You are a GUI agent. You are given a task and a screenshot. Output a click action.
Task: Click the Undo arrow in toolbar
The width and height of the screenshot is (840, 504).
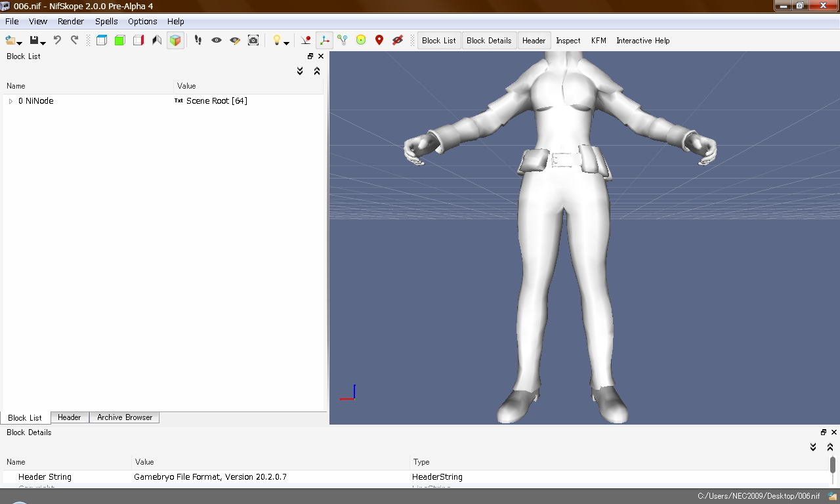click(57, 40)
